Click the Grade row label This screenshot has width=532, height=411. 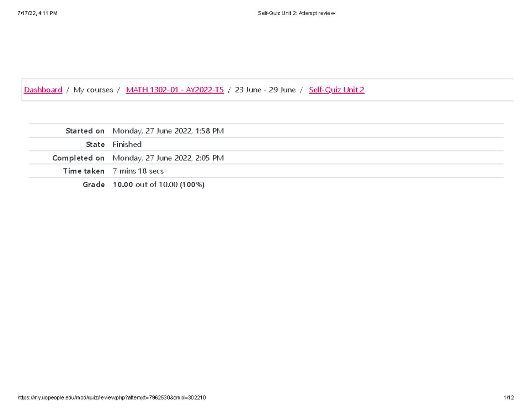coord(94,184)
